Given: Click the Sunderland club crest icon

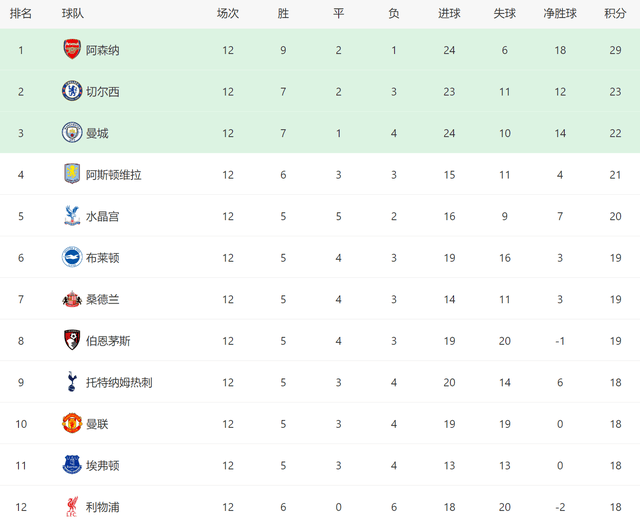Looking at the screenshot, I should [x=72, y=299].
